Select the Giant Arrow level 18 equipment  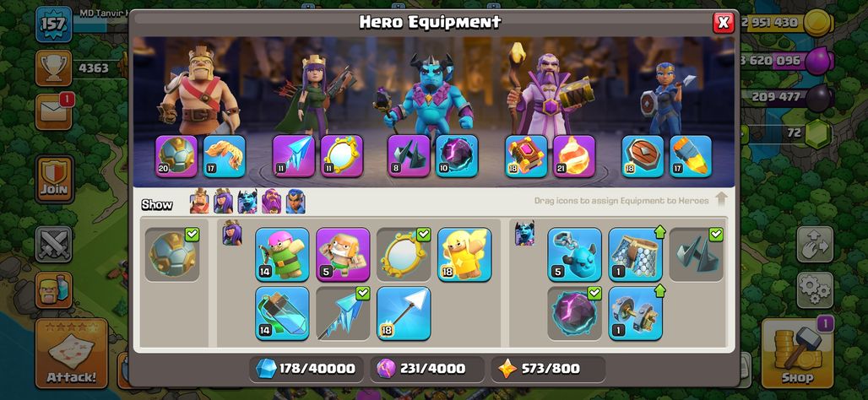[x=404, y=312]
